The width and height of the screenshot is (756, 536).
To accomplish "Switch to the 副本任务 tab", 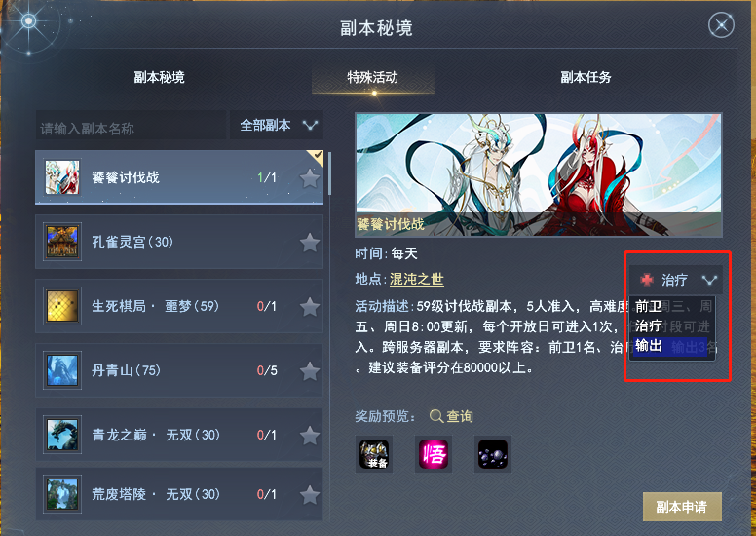I will 586,77.
